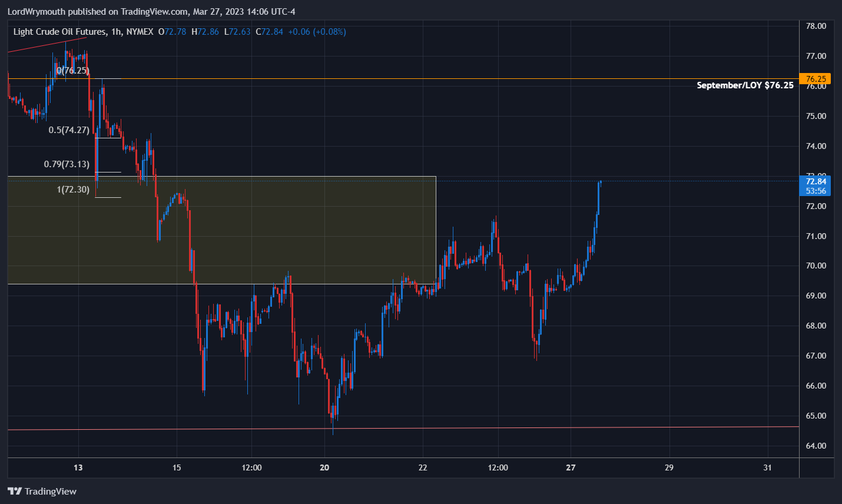This screenshot has height=504, width=842.
Task: Click the 68.00 price axis label
Action: point(816,326)
